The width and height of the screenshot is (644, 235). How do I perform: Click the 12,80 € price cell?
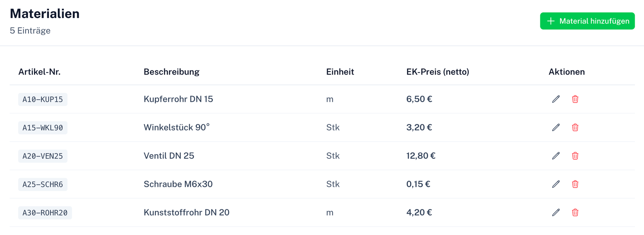[421, 156]
